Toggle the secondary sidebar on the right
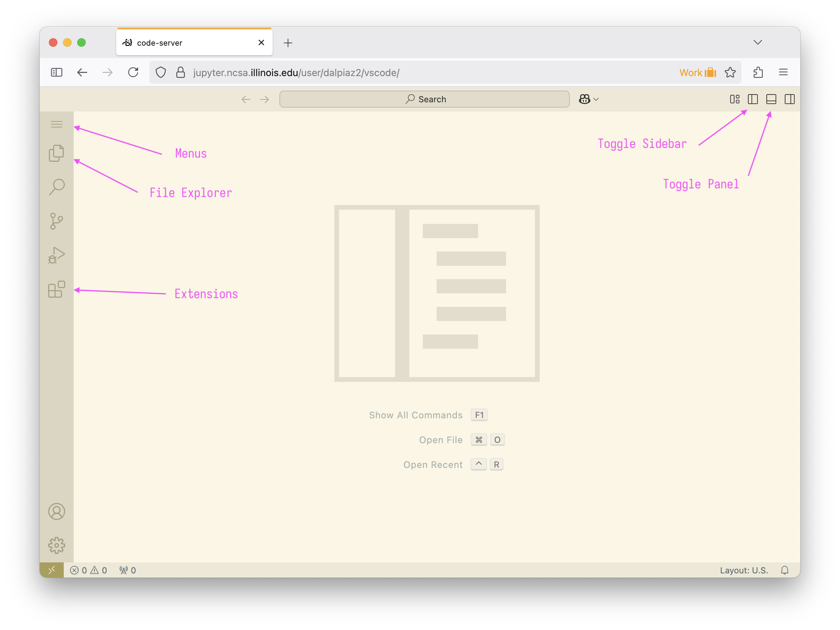Viewport: 840px width, 630px height. 789,99
